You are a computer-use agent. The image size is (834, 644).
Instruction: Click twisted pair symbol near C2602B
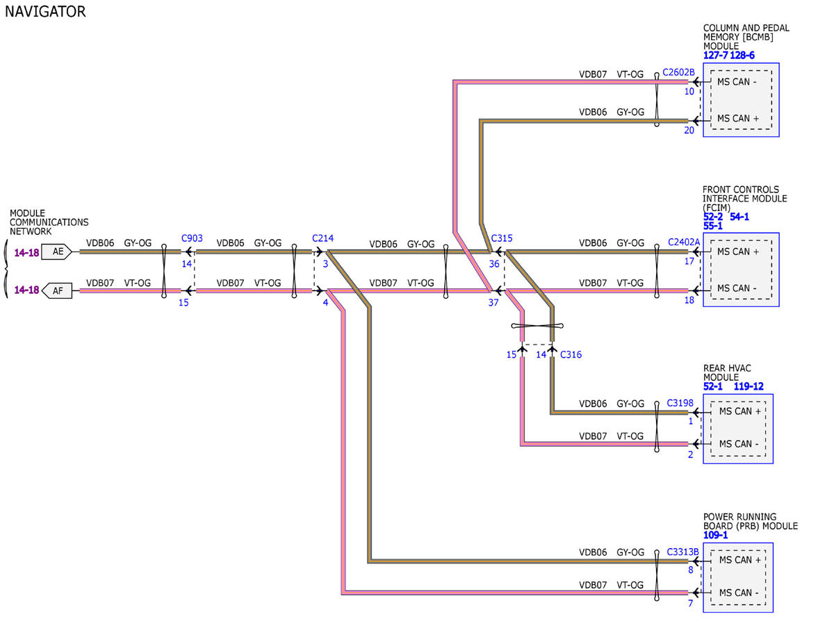[x=657, y=100]
